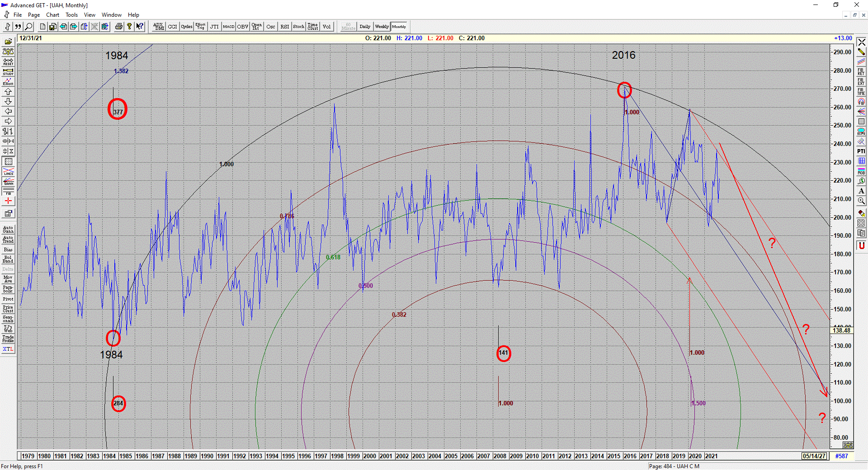Viewport: 868px width, 470px height.
Task: Click the red magnet U icon
Action: [x=861, y=245]
